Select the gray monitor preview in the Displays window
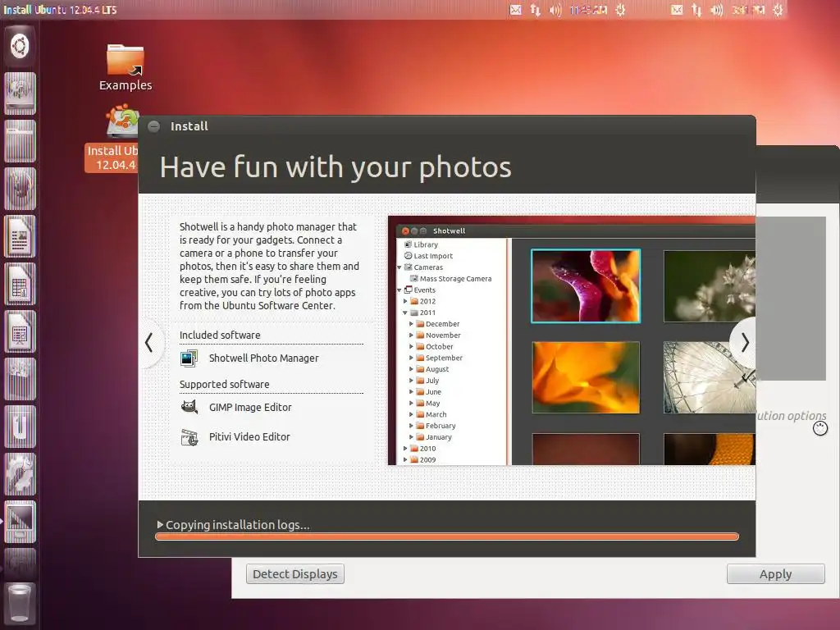Screen dimensions: 840x630 (x=791, y=299)
